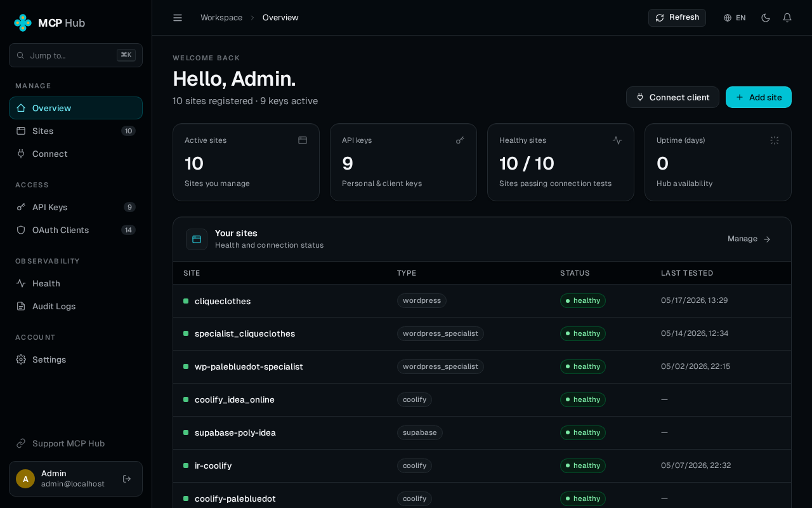
Task: Click the STATUS column header
Action: tap(575, 273)
